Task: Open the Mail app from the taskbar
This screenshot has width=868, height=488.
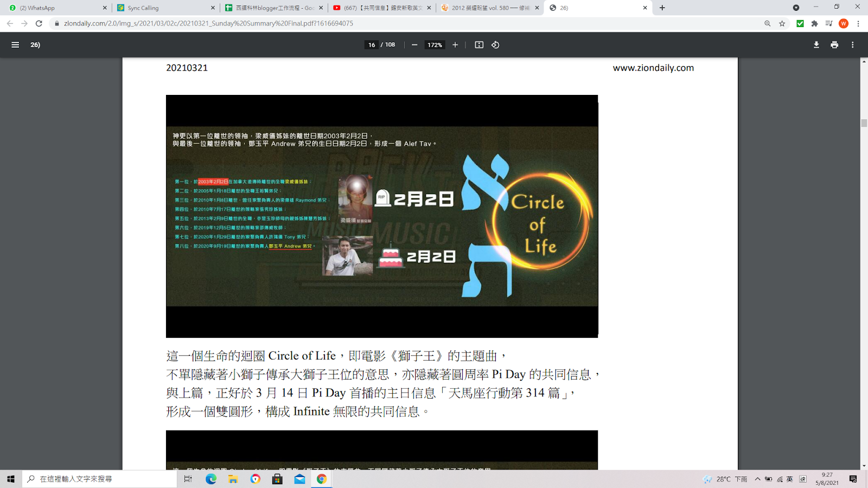Action: coord(299,479)
